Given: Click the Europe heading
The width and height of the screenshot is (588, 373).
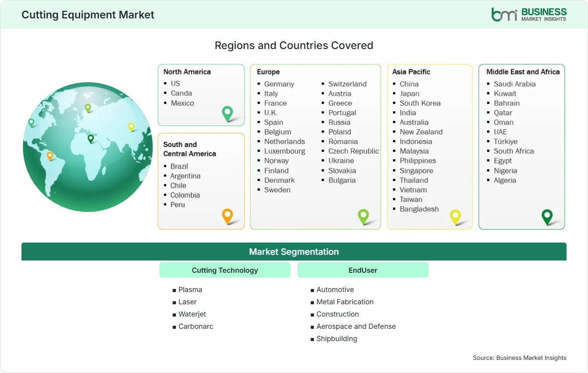Looking at the screenshot, I should (268, 72).
